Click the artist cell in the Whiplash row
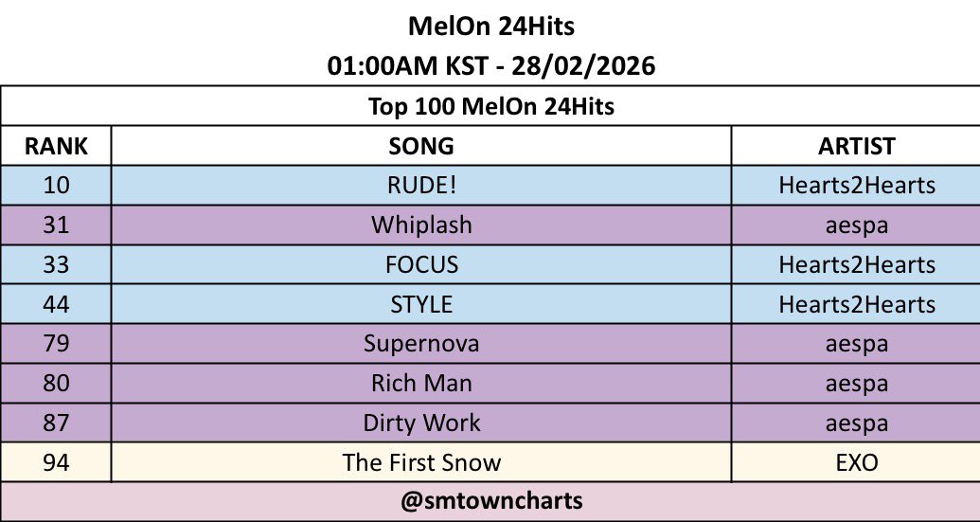The image size is (980, 522). 856,225
